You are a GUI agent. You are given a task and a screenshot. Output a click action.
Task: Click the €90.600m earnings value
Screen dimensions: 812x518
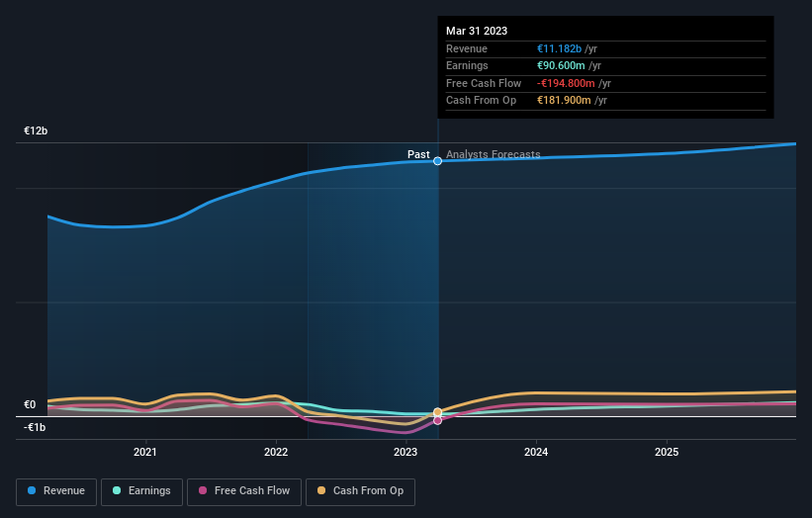pyautogui.click(x=561, y=65)
